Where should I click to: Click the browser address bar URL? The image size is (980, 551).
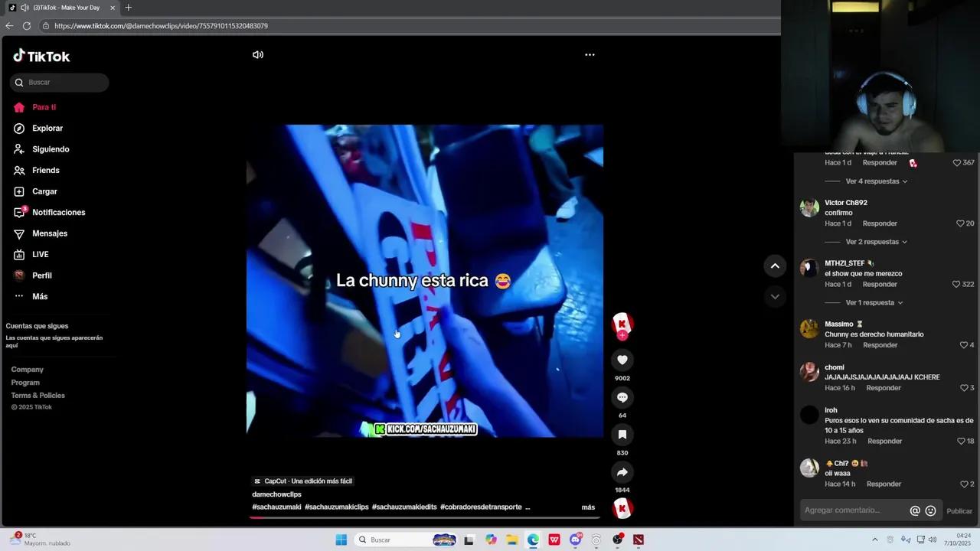[161, 26]
